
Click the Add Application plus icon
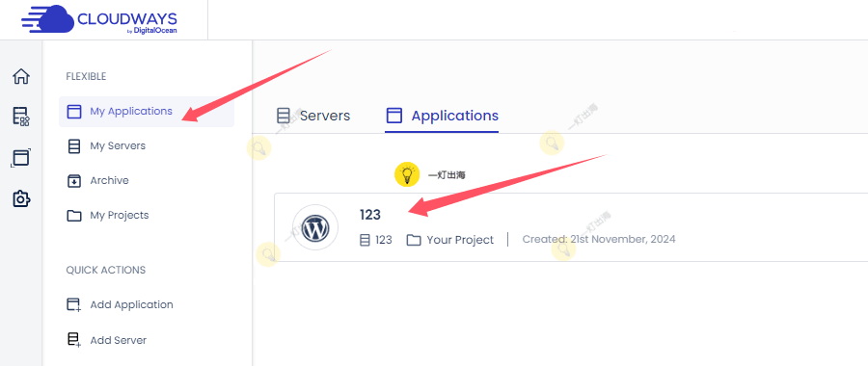click(x=73, y=304)
